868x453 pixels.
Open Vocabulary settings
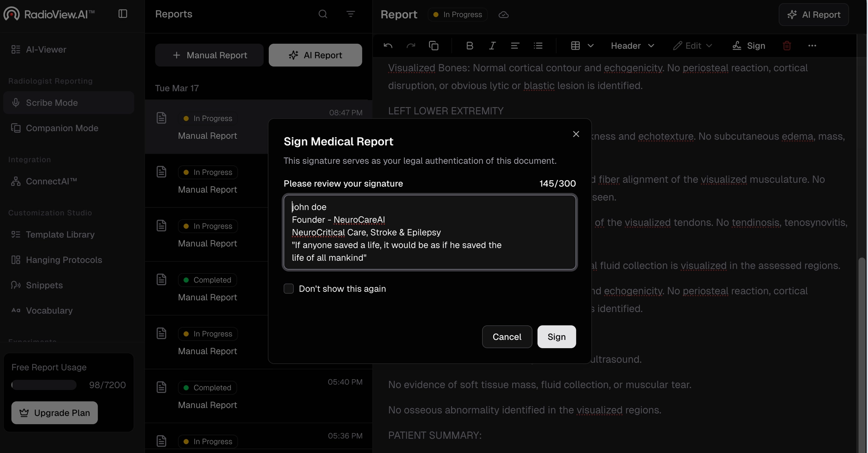coord(69,311)
